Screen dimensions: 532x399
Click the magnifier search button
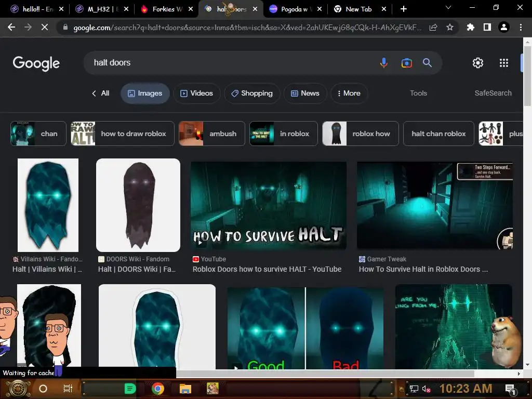click(427, 63)
